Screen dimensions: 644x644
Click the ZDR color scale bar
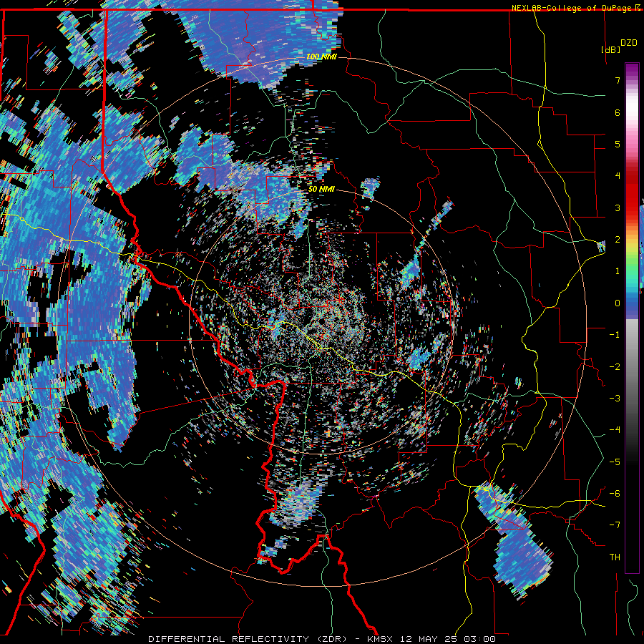[632, 318]
